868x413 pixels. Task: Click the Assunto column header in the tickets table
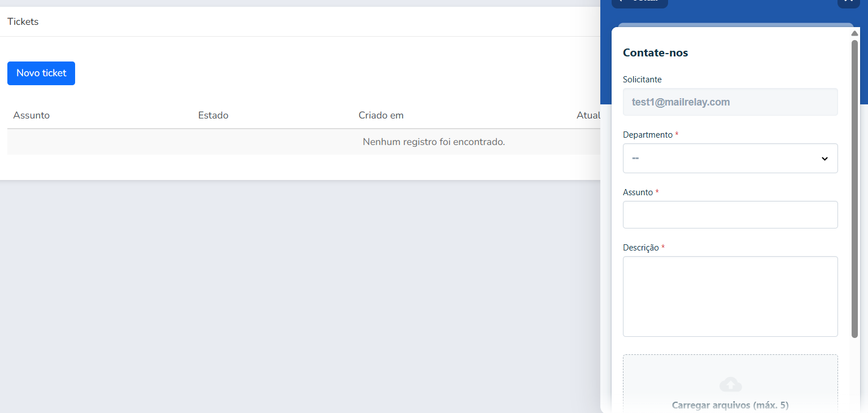click(32, 115)
